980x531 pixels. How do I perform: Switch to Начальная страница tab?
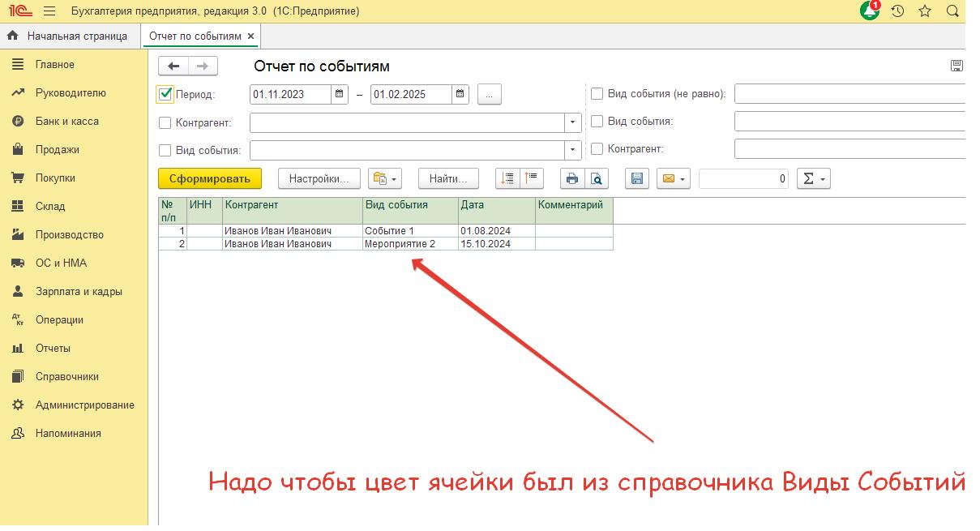[x=69, y=36]
